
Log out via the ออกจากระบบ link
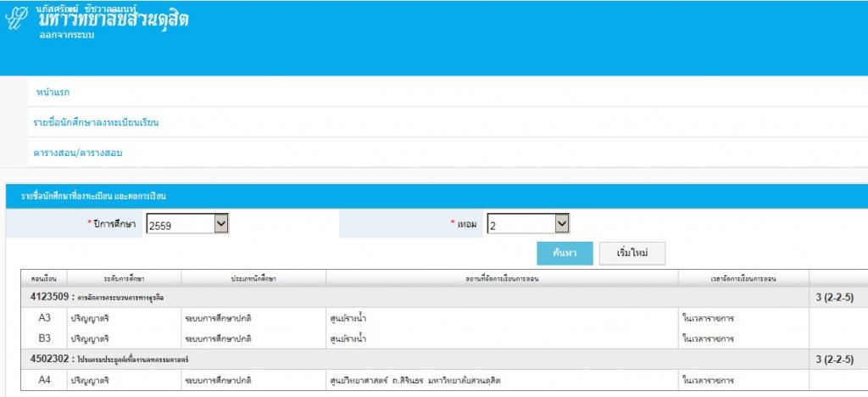67,36
